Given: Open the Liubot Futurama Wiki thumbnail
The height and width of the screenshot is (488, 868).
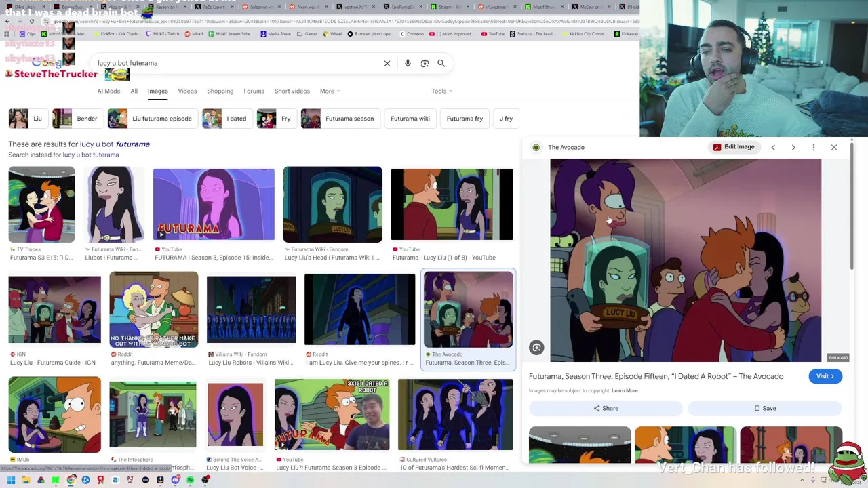Looking at the screenshot, I should point(114,205).
